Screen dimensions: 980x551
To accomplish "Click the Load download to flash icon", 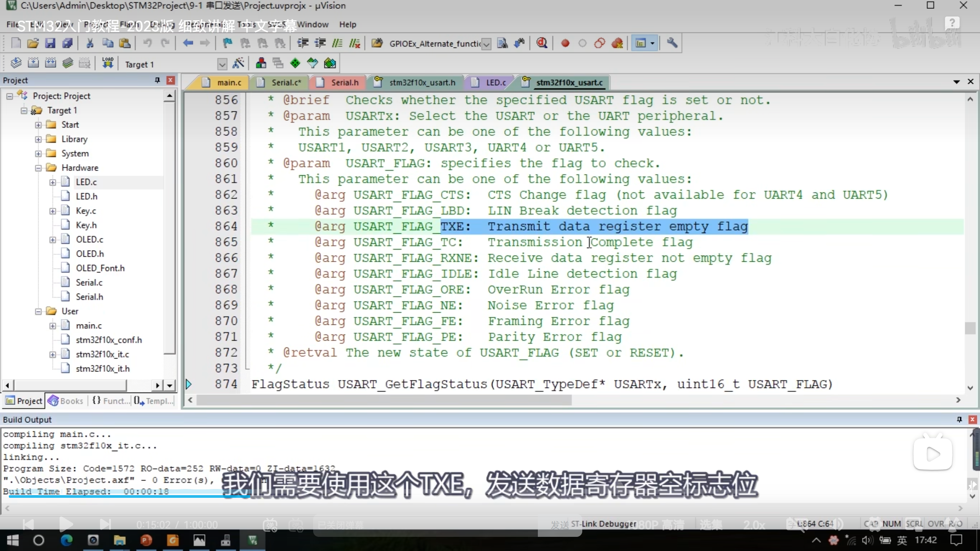I will tap(108, 63).
